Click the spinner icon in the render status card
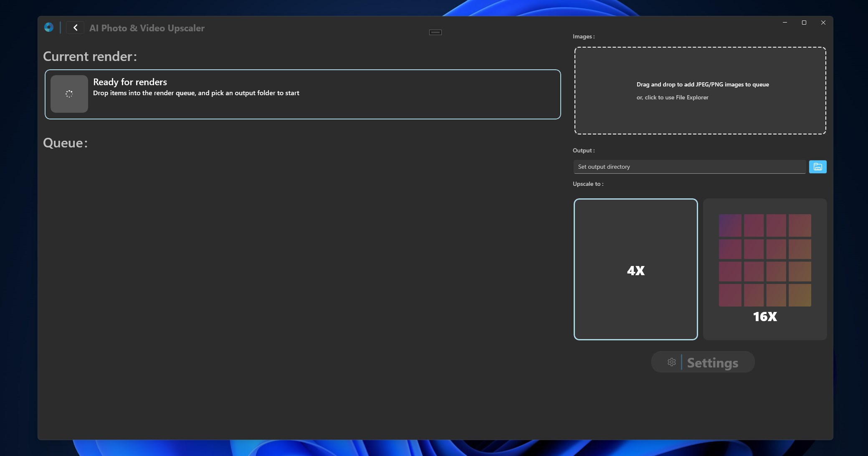Viewport: 868px width, 456px height. point(69,94)
